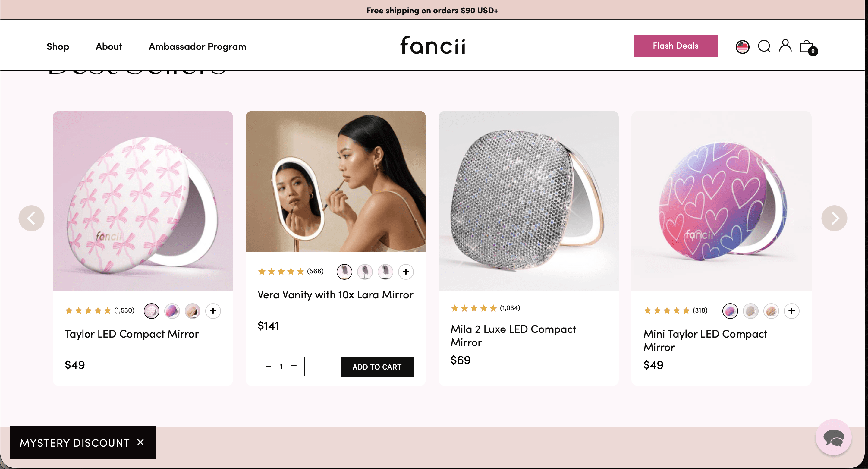Advance carousel with right arrow
868x469 pixels.
(x=834, y=218)
